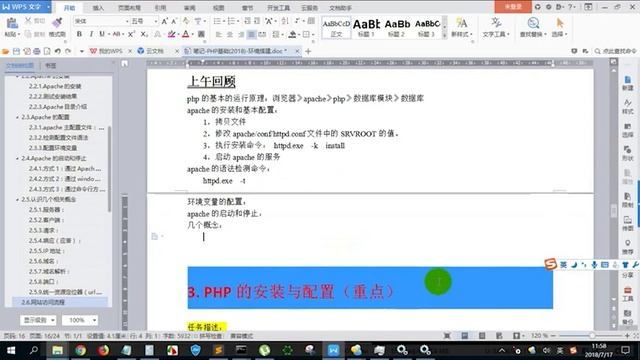The width and height of the screenshot is (640, 360).
Task: Apply the text highlight color swatch
Action: pos(172,34)
